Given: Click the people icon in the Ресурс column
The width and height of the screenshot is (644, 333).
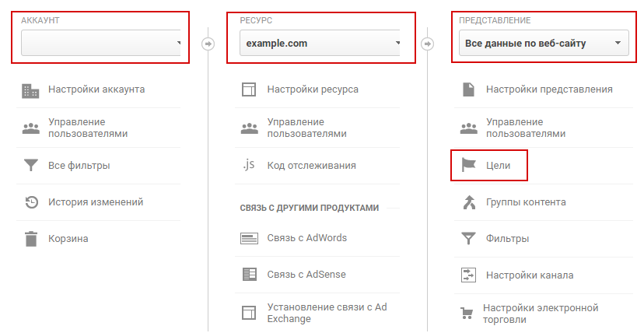Looking at the screenshot, I should [x=250, y=128].
